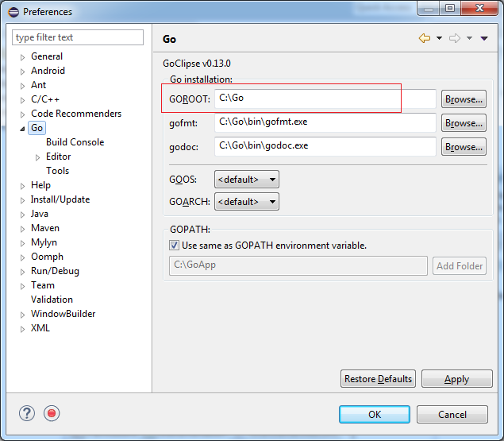Click the Forward navigation arrow
This screenshot has height=441, width=504.
click(x=455, y=38)
